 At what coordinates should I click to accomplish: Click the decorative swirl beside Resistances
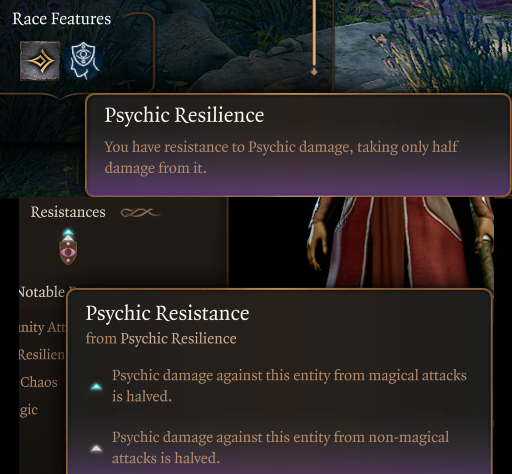[140, 212]
